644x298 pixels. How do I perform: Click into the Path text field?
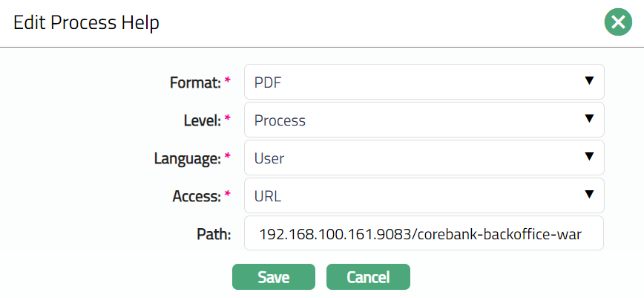[x=424, y=233]
